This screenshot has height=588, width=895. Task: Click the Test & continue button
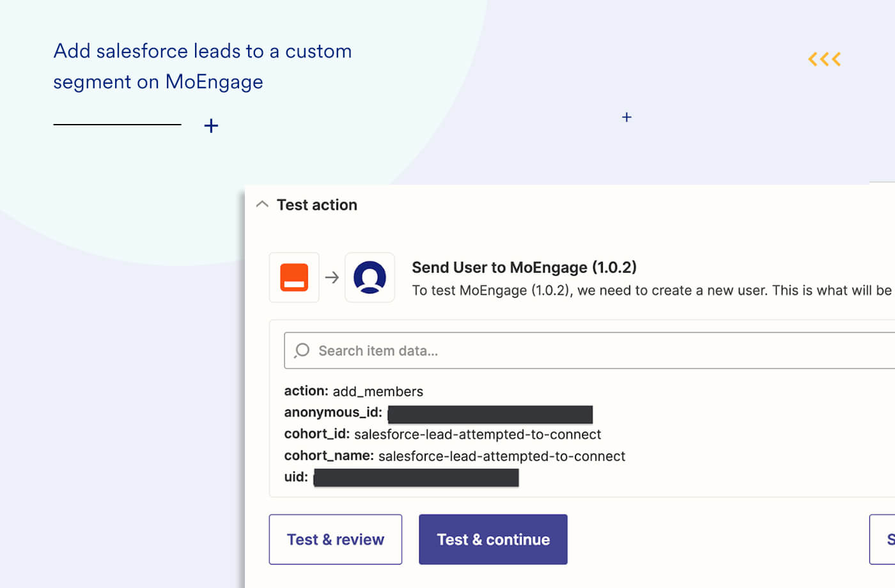pos(493,539)
